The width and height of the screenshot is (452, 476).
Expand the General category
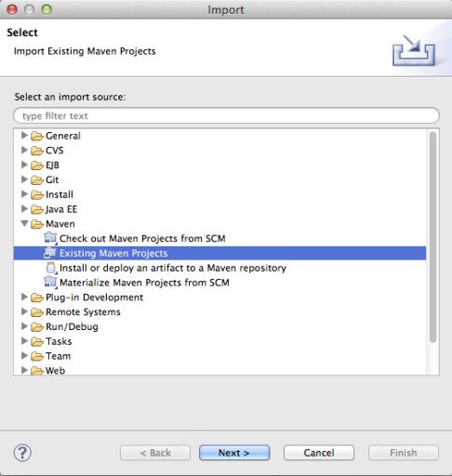[24, 135]
